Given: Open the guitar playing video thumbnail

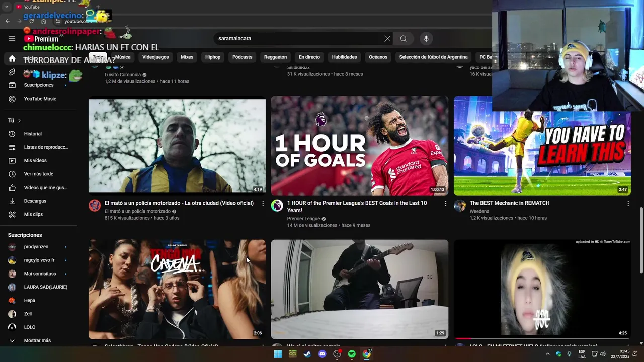Looking at the screenshot, I should (x=360, y=289).
